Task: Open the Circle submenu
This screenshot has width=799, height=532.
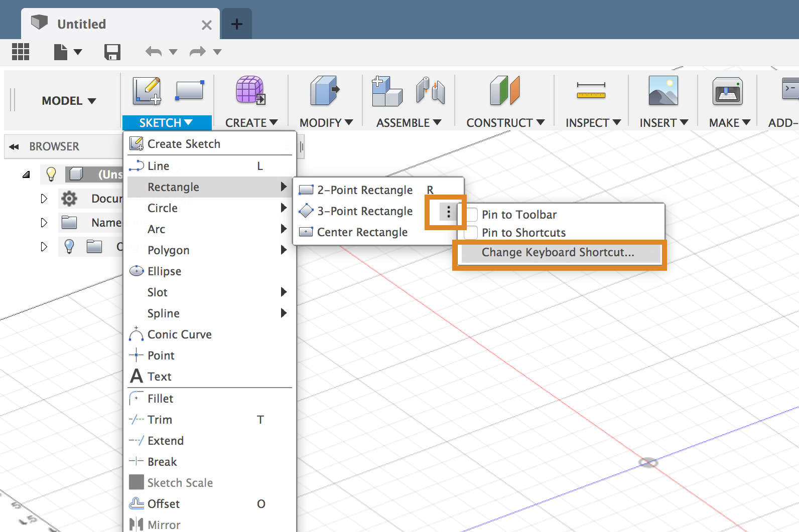Action: click(210, 208)
